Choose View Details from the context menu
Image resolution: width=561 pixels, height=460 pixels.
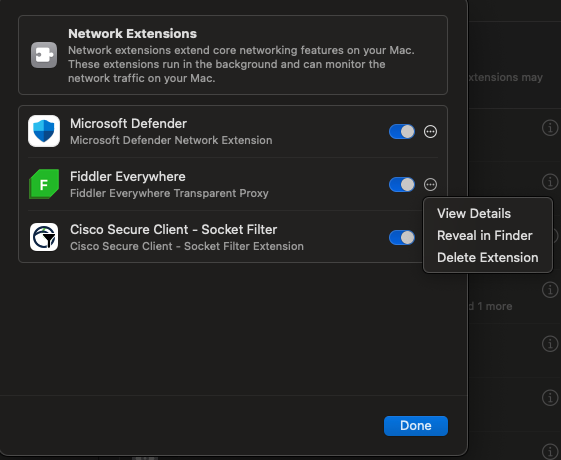tap(474, 214)
